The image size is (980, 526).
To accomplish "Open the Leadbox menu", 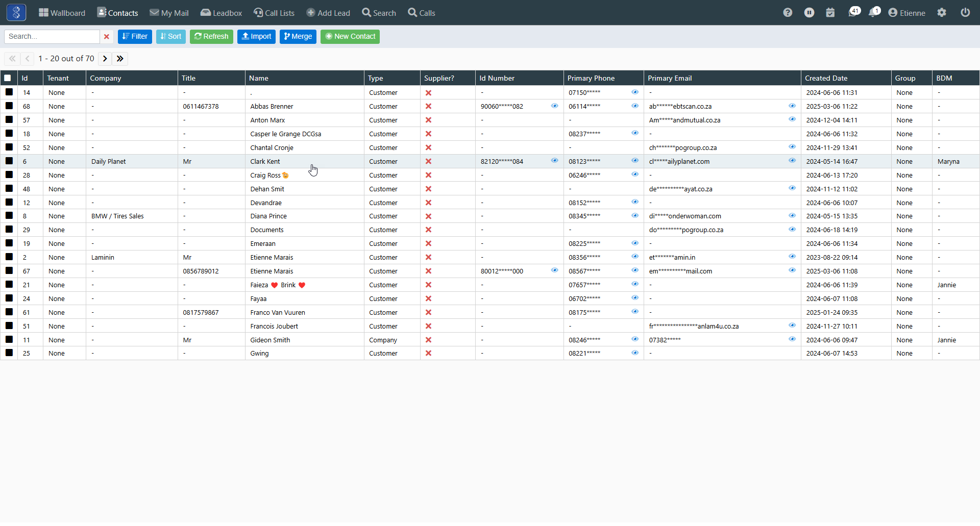I will [221, 13].
